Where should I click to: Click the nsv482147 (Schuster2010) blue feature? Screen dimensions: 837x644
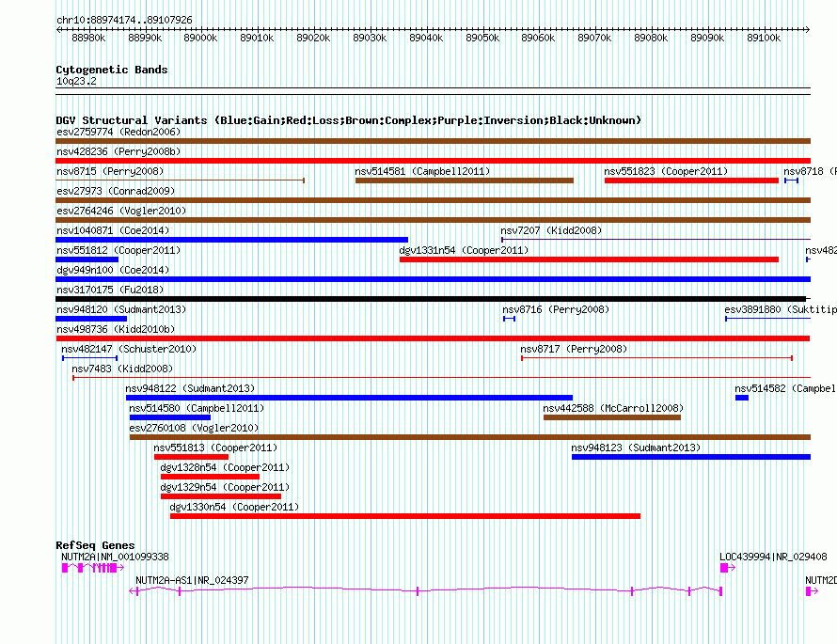click(89, 358)
